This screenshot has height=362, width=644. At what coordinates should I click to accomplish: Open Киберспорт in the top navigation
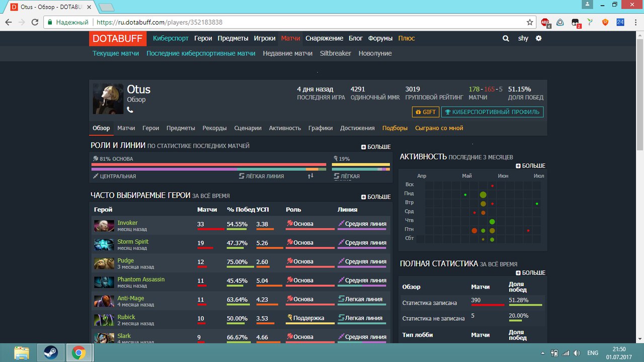pyautogui.click(x=171, y=38)
